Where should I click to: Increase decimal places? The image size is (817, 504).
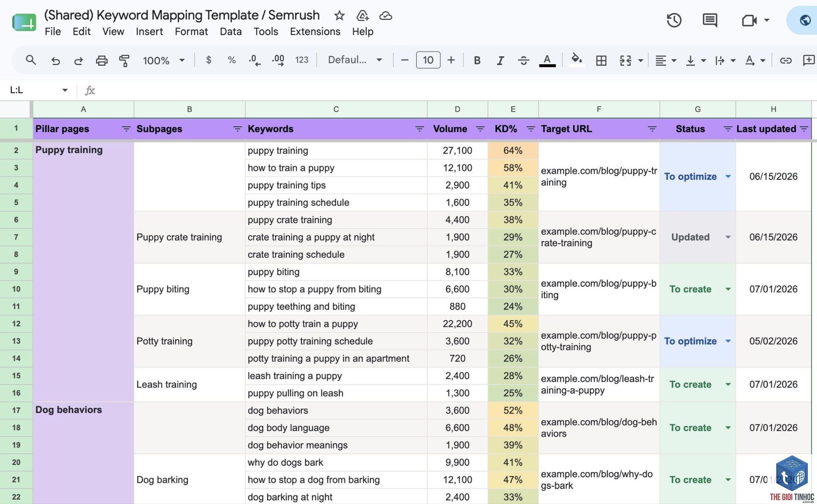[x=278, y=60]
